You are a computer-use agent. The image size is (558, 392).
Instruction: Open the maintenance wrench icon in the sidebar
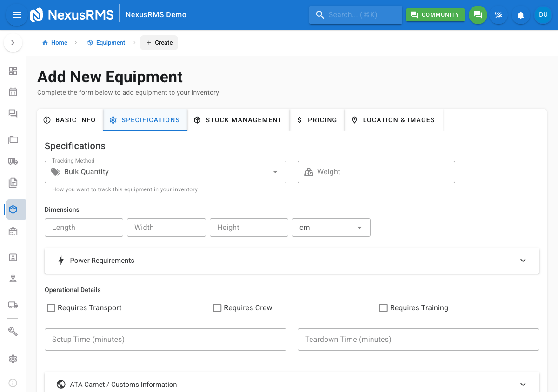coord(13,331)
